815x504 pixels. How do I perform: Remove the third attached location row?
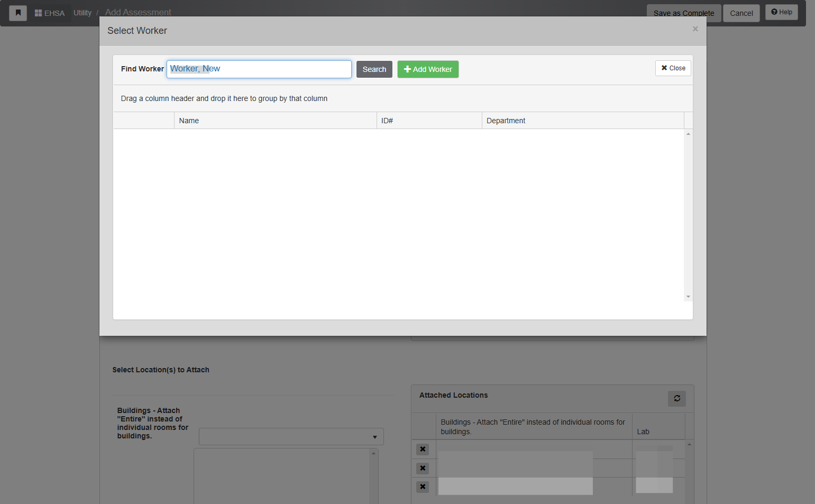tap(423, 487)
